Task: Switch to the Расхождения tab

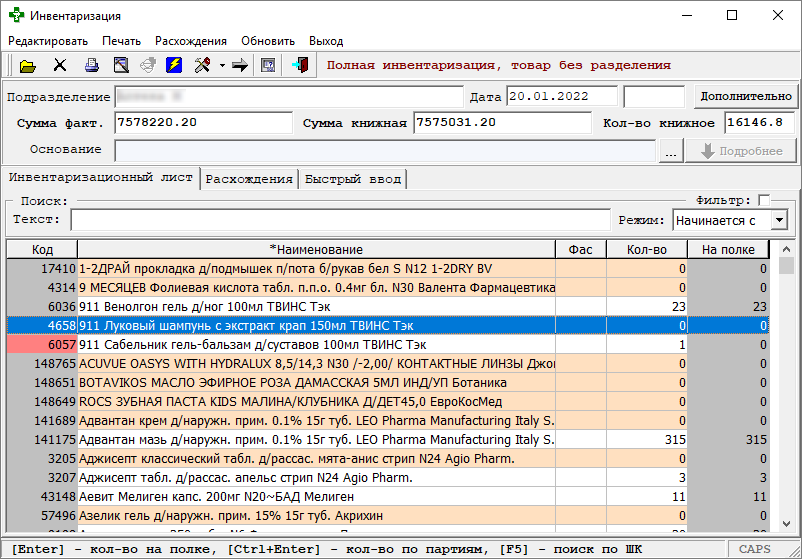Action: tap(249, 179)
